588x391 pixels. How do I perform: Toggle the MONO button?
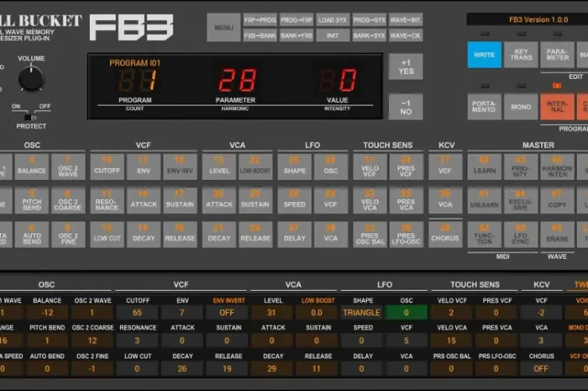[x=521, y=107]
